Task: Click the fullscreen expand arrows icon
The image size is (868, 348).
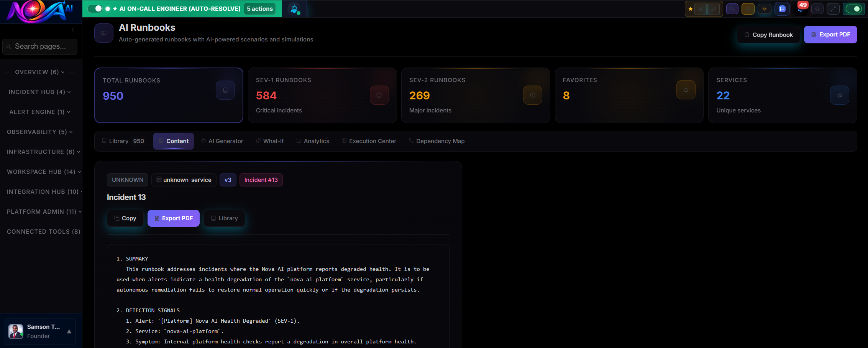Action: pos(833,9)
